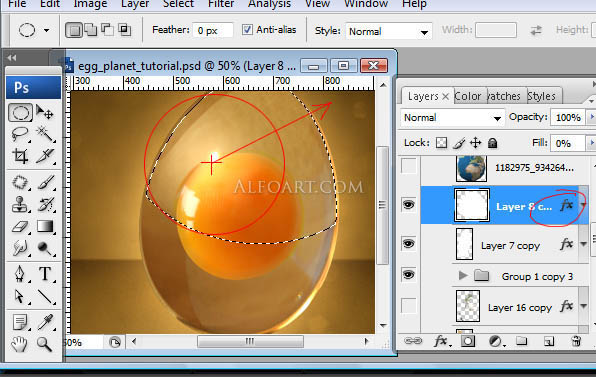Screen dimensions: 596x377
Task: Hide the Layer 8 copy layer
Action: [409, 205]
